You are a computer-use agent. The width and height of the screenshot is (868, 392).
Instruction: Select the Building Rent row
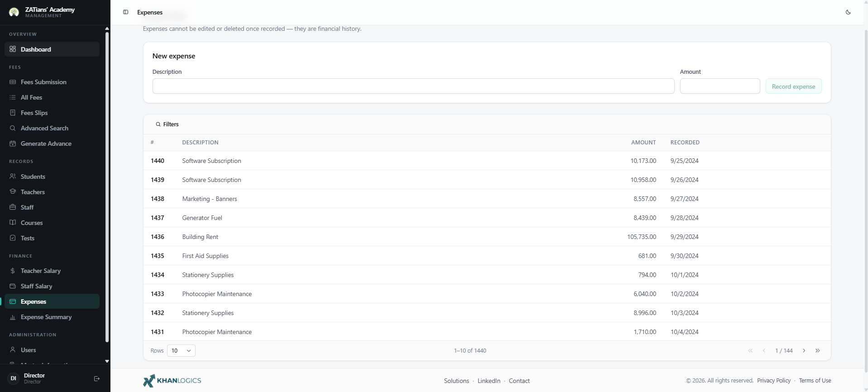[487, 237]
